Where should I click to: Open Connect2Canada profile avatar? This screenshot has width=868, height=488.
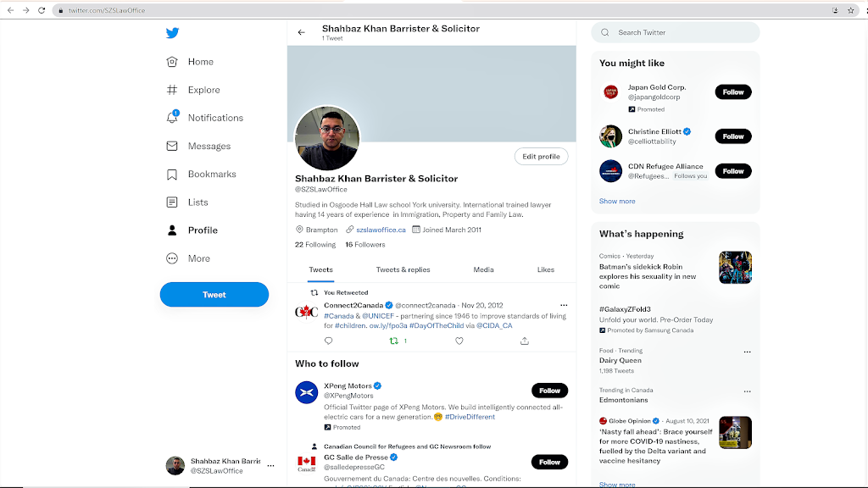(x=306, y=312)
